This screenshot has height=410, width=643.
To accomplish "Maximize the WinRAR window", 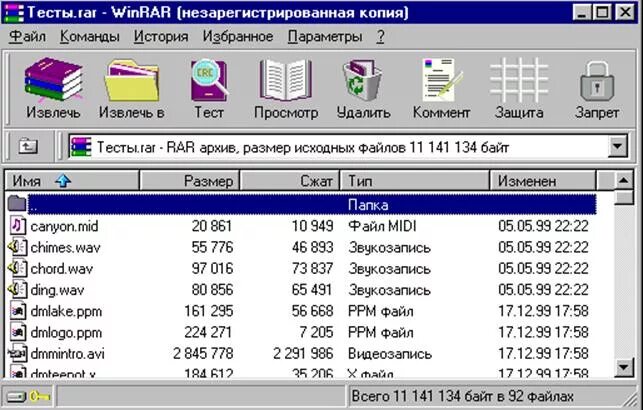I will coord(602,13).
